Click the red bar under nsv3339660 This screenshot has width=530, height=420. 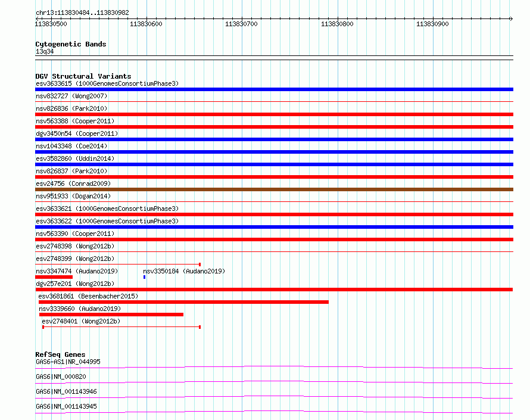(x=111, y=315)
